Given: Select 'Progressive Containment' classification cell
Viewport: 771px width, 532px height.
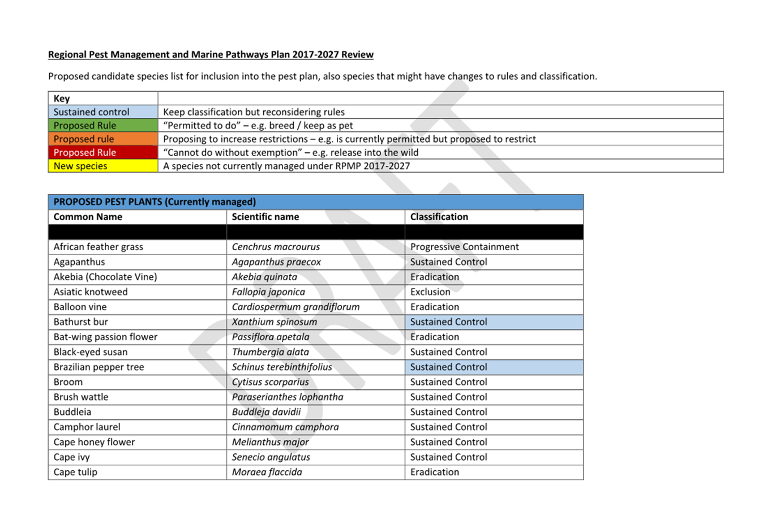Looking at the screenshot, I should (494, 247).
